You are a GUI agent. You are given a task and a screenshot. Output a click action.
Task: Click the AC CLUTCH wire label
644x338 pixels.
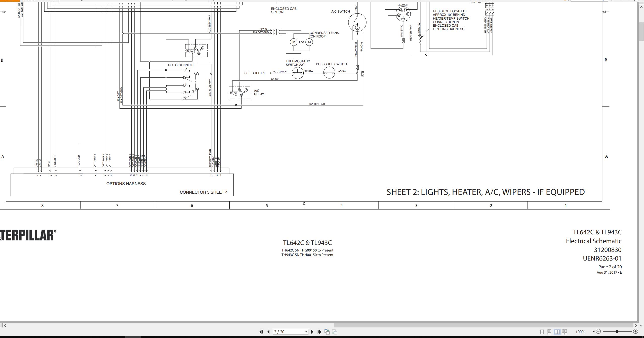279,72
